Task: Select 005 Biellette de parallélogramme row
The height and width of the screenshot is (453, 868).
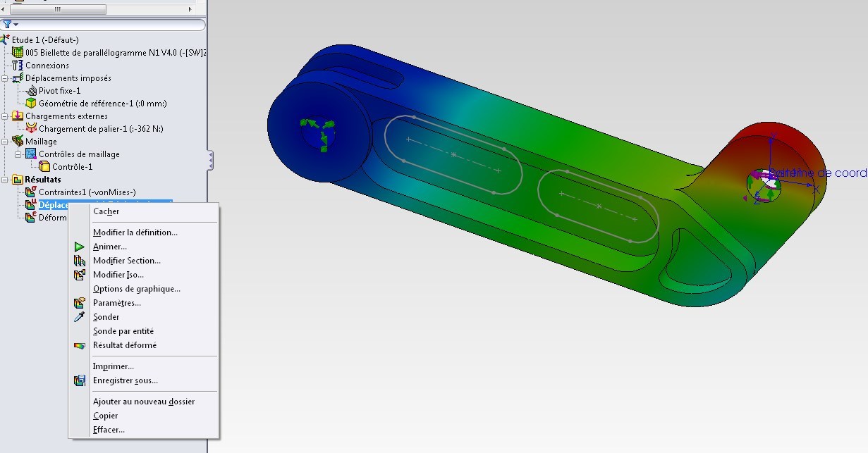Action: pyautogui.click(x=116, y=52)
